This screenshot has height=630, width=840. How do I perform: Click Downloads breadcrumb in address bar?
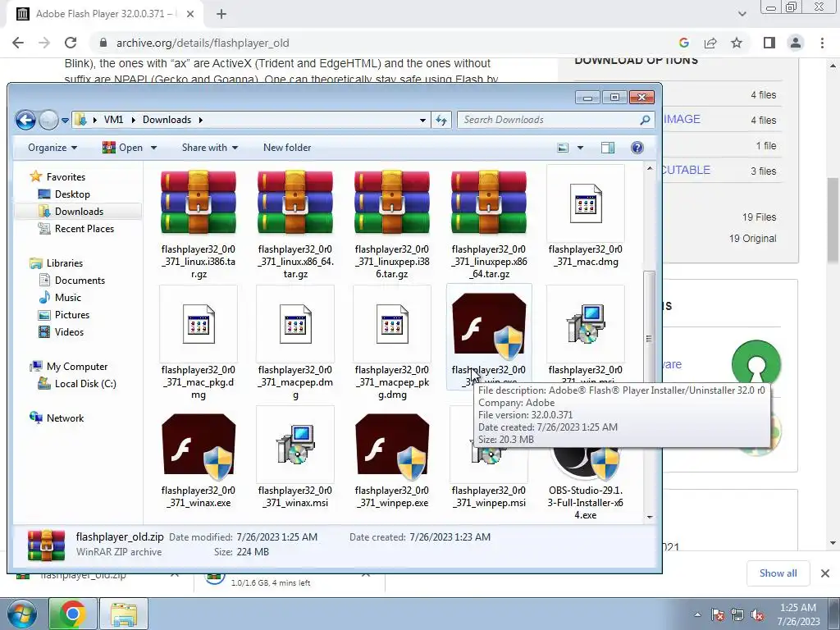point(167,120)
